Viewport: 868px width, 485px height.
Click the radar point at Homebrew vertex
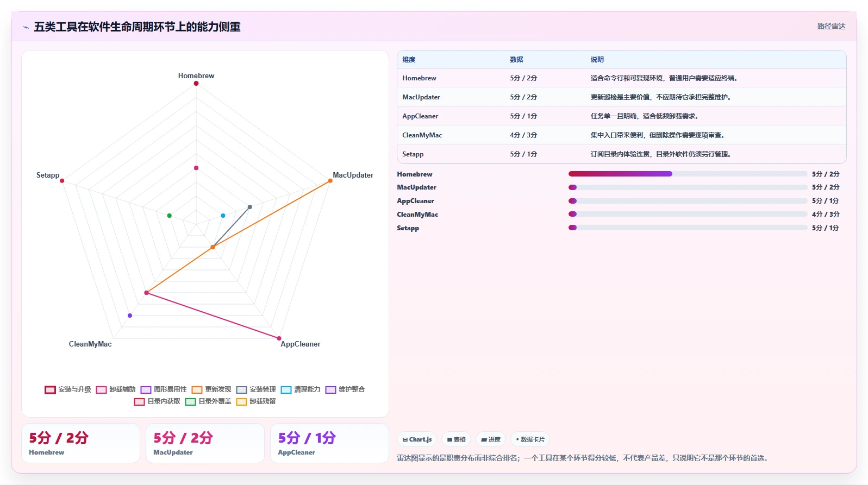[x=196, y=84]
